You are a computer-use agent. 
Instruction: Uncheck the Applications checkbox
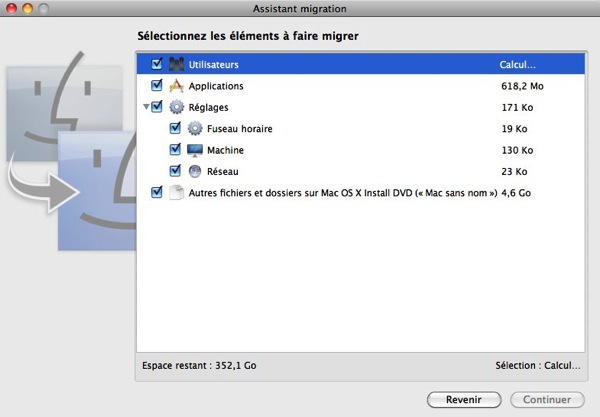point(156,86)
